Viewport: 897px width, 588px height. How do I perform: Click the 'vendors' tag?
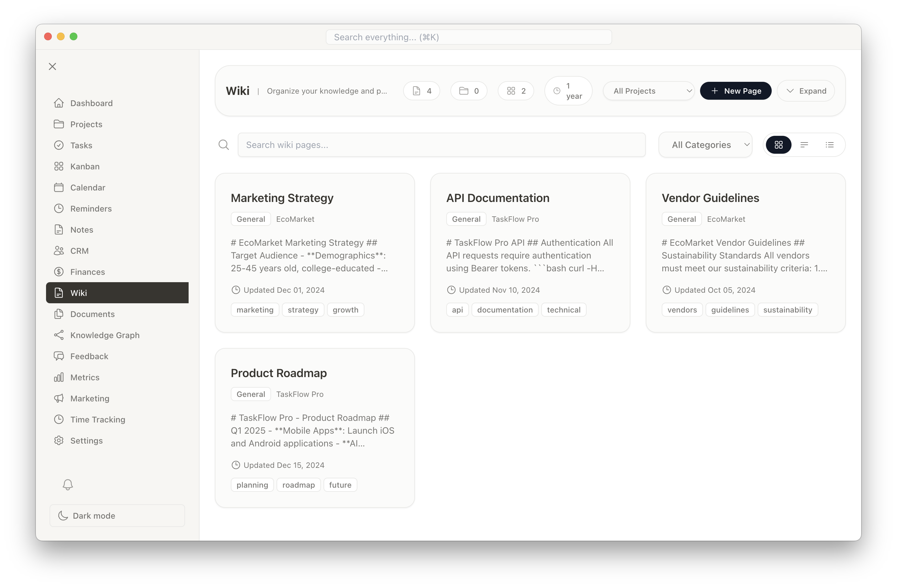[682, 310]
